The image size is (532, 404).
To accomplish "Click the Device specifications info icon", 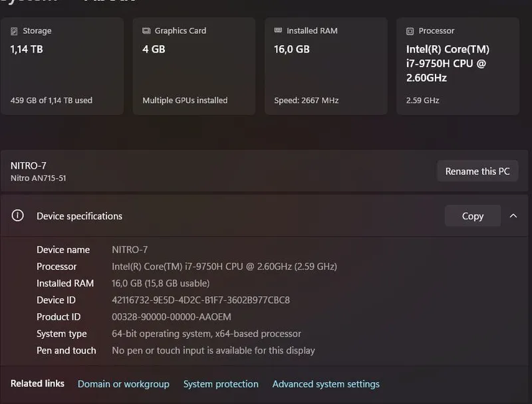I will pyautogui.click(x=18, y=215).
